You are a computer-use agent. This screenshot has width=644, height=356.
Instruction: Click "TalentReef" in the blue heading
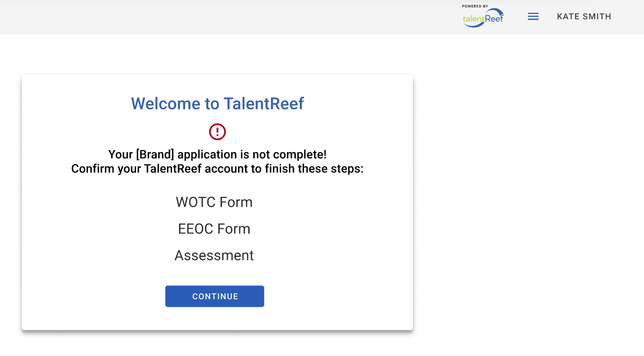click(263, 103)
